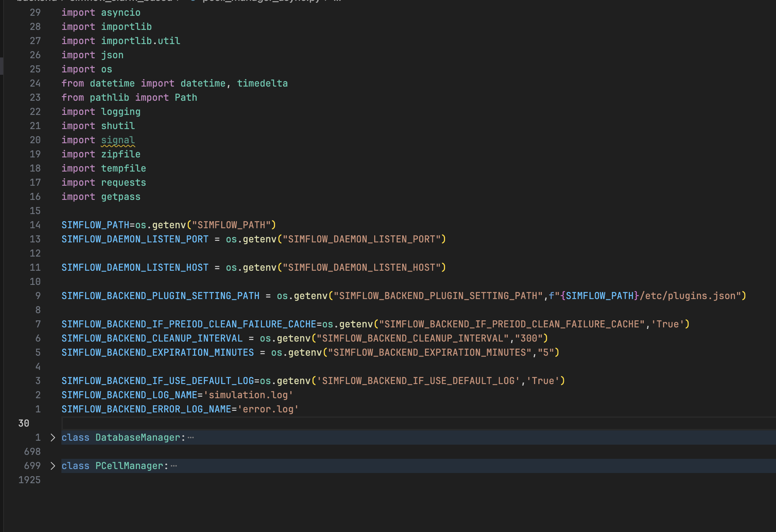
Task: Click the underlined signal import name
Action: (118, 140)
